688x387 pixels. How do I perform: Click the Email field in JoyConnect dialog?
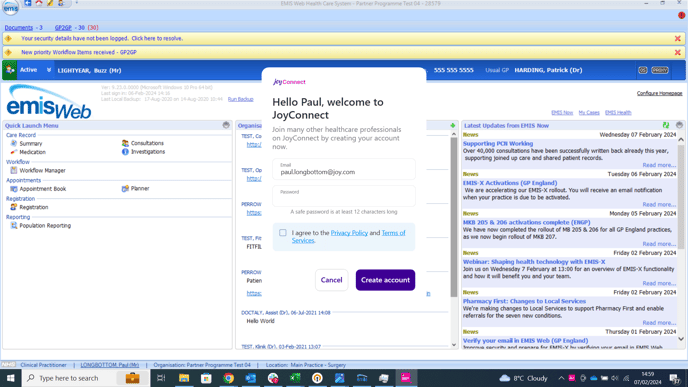tap(344, 169)
